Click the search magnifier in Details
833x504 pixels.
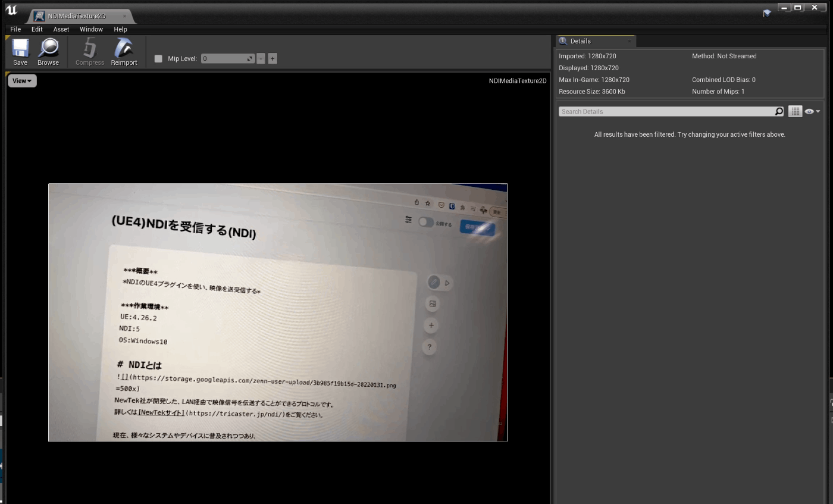pos(779,111)
